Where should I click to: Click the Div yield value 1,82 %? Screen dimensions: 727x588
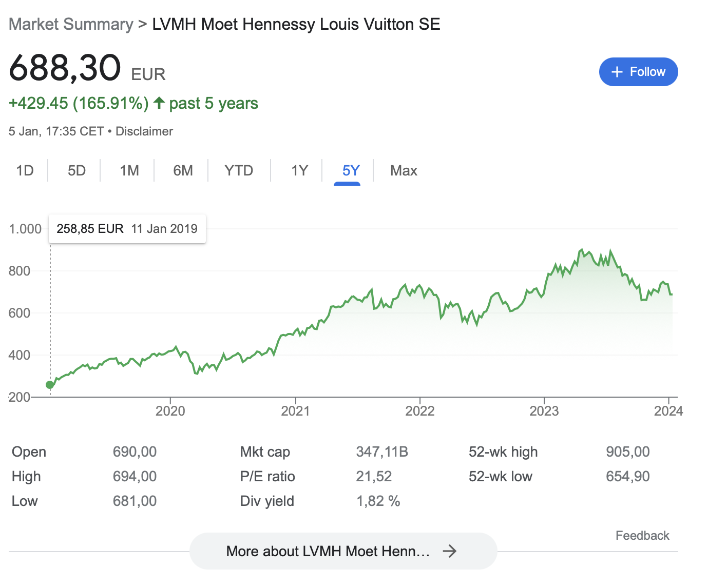[x=378, y=501]
